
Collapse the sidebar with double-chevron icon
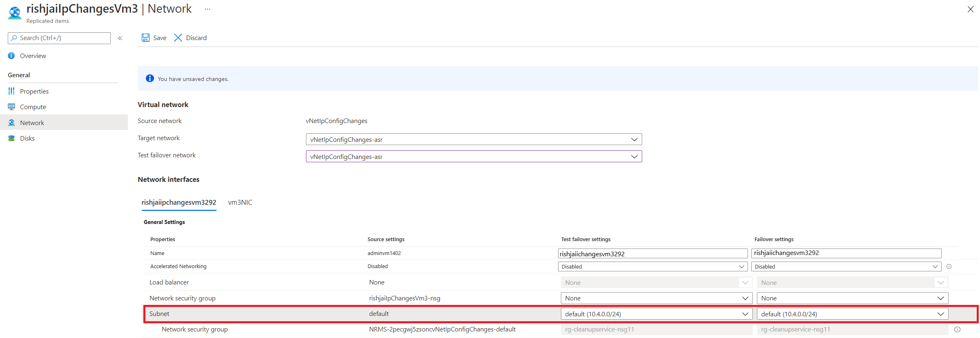coord(120,38)
